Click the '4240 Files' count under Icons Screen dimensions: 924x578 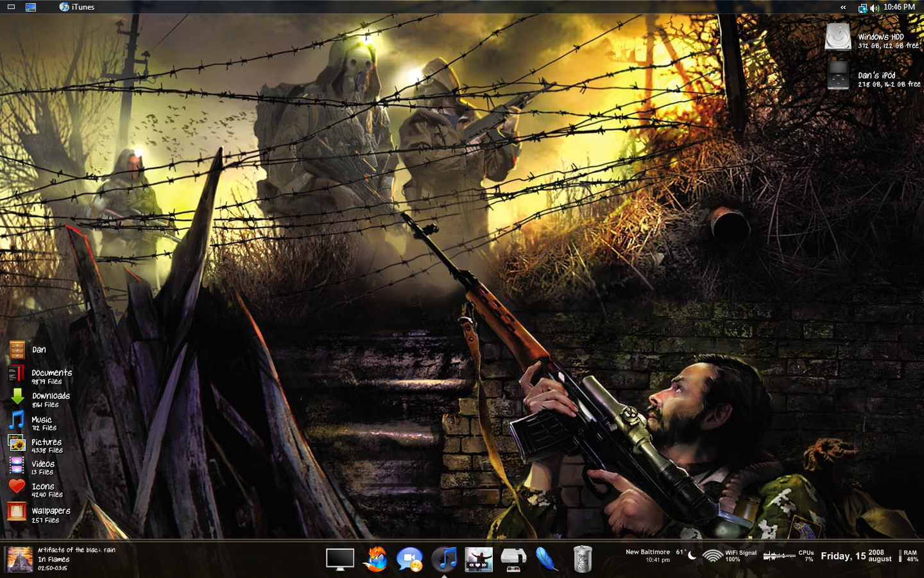(x=47, y=495)
